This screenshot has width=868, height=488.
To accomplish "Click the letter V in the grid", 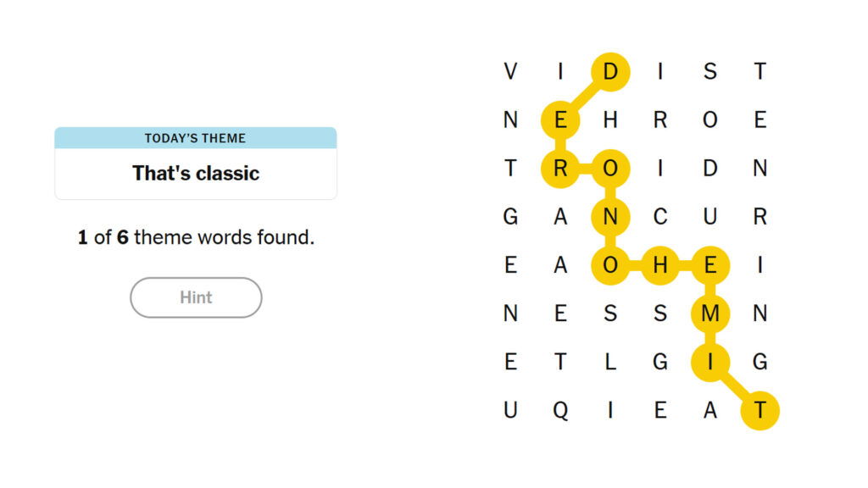I will tap(510, 70).
